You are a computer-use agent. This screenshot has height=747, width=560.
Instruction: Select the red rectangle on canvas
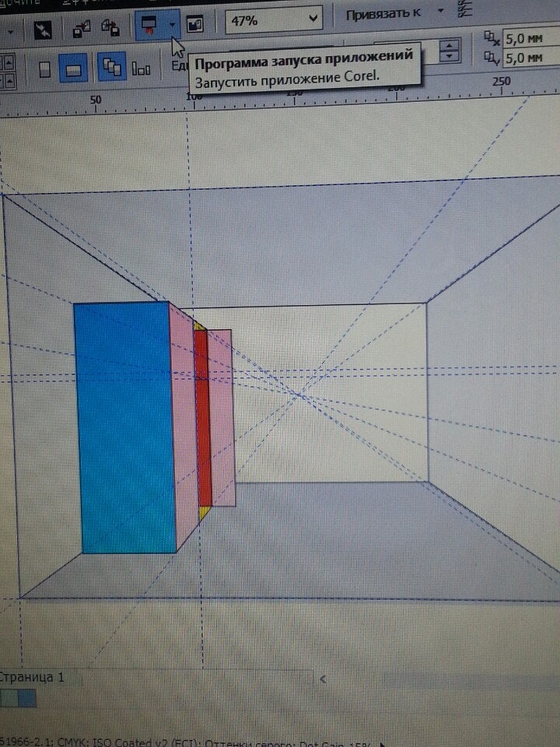click(x=203, y=419)
